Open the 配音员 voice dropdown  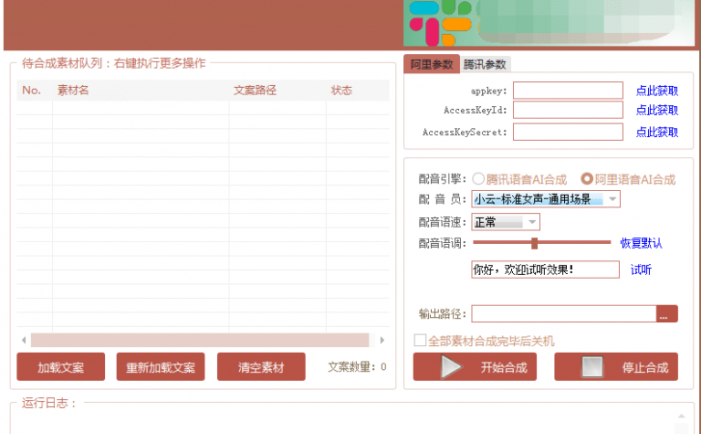[545, 199]
